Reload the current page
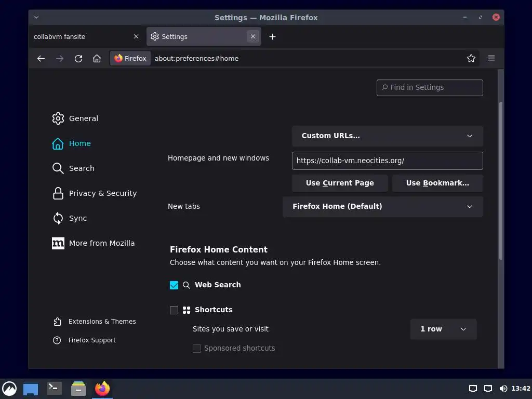This screenshot has height=399, width=532. [x=78, y=58]
